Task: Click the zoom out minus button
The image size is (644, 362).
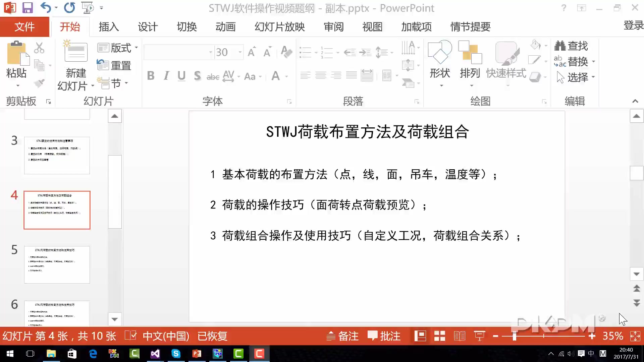Action: pyautogui.click(x=495, y=336)
